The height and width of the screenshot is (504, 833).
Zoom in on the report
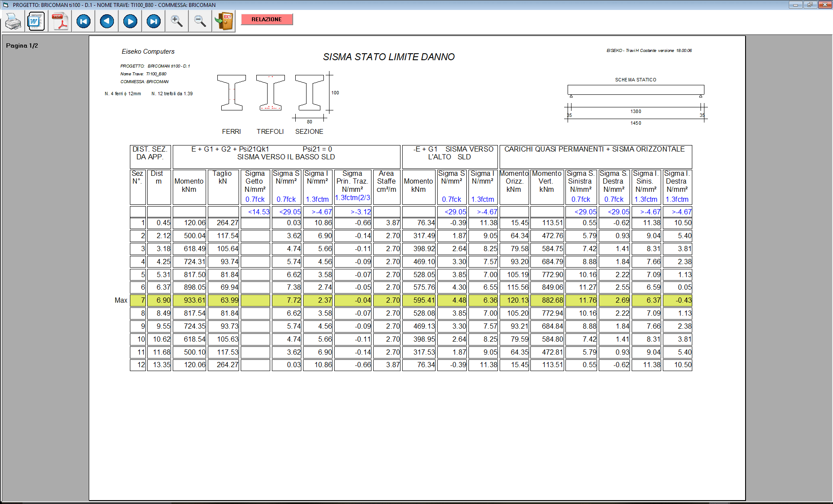(x=177, y=21)
